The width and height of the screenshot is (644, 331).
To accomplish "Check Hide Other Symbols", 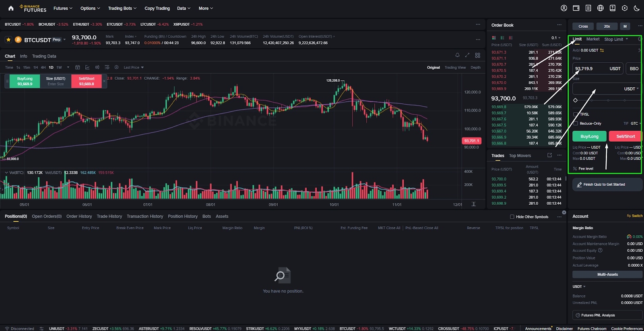I will 512,217.
